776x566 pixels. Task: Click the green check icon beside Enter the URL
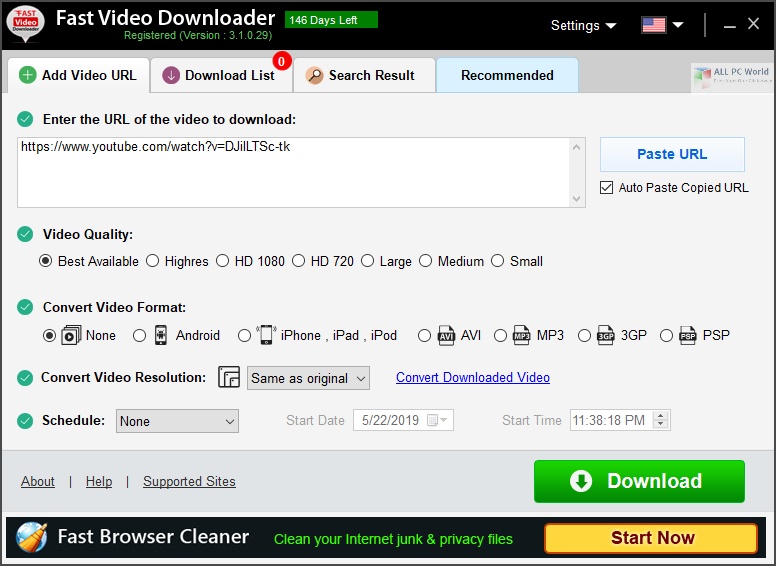[x=25, y=119]
